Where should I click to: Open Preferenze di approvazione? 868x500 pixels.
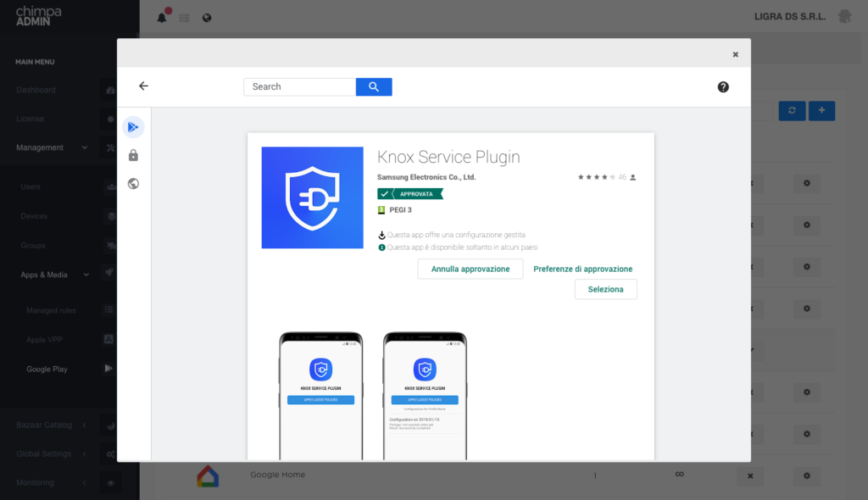[x=583, y=269]
